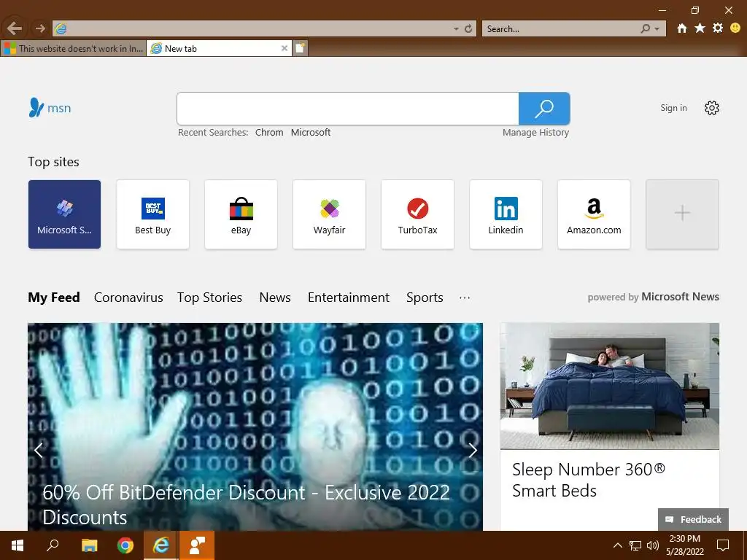This screenshot has width=747, height=560.
Task: Open the Wayfair top site tile
Action: pyautogui.click(x=329, y=214)
